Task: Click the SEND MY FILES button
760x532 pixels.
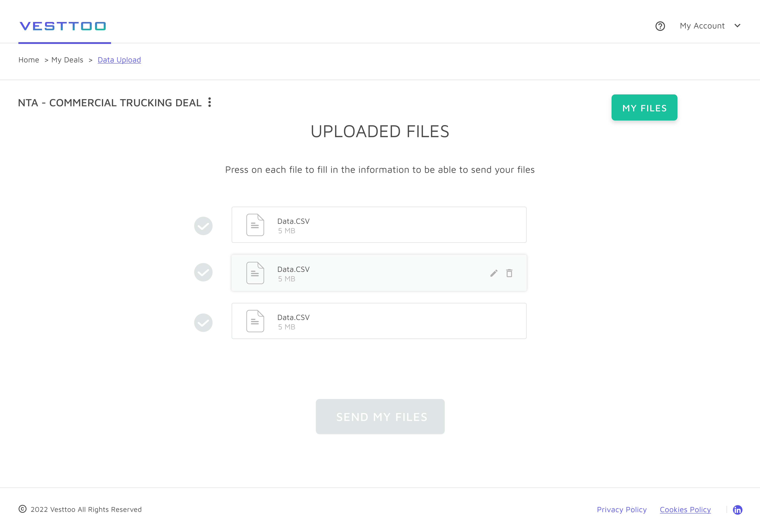Action: tap(380, 416)
